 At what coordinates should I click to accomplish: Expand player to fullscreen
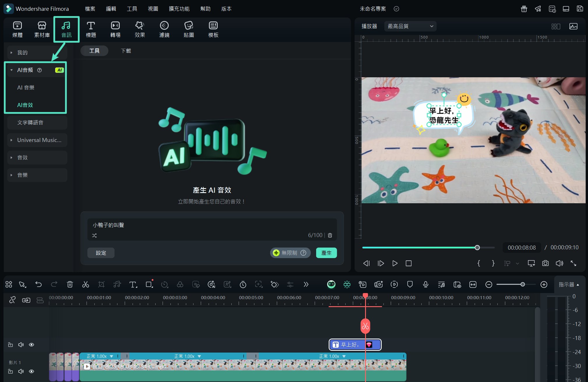(x=573, y=263)
